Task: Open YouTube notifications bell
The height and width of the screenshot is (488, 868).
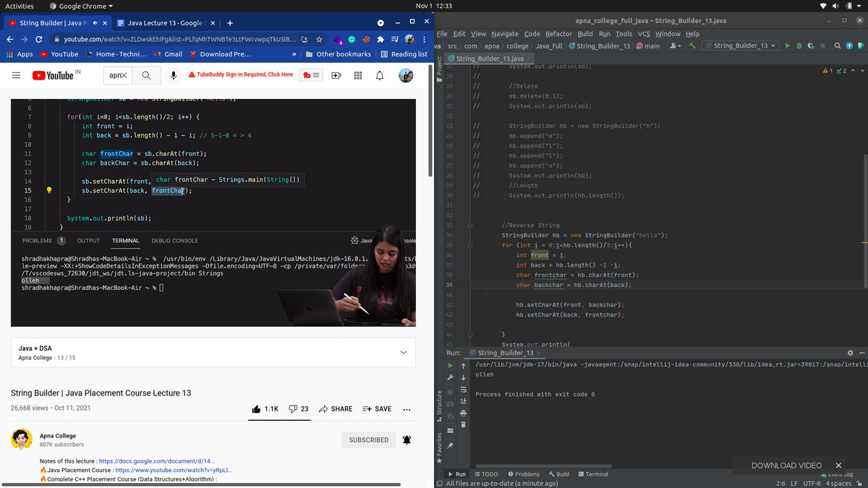Action: tap(380, 75)
